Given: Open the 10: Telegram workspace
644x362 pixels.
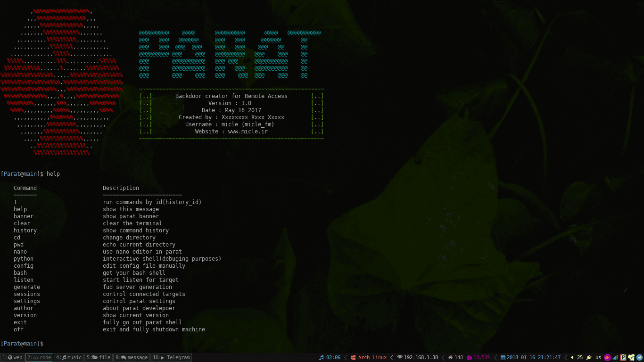Looking at the screenshot, I should click(172, 357).
